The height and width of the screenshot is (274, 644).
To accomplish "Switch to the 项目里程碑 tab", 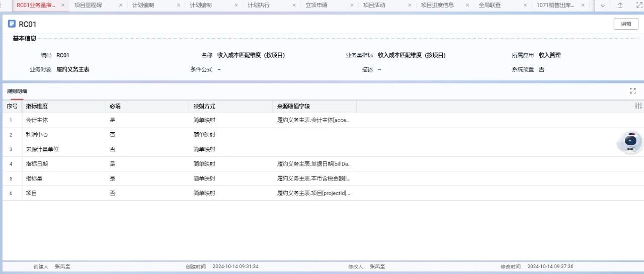I will [x=88, y=6].
